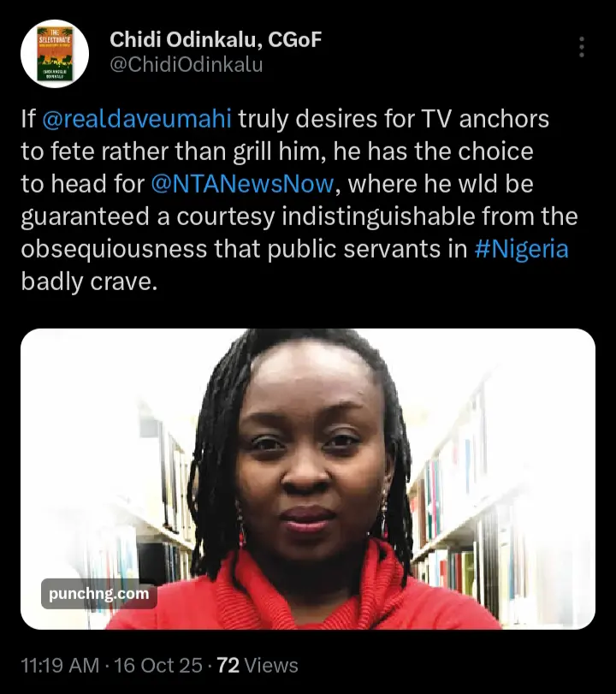Click the phrase "badly crave." in the tweet
616x694 pixels.
click(90, 281)
